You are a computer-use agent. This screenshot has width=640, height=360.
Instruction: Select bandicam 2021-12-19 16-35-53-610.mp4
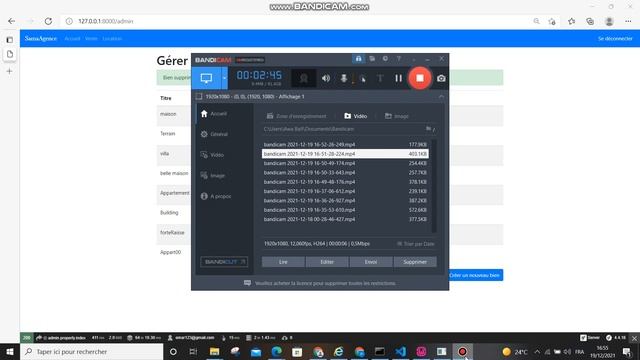coord(345,210)
